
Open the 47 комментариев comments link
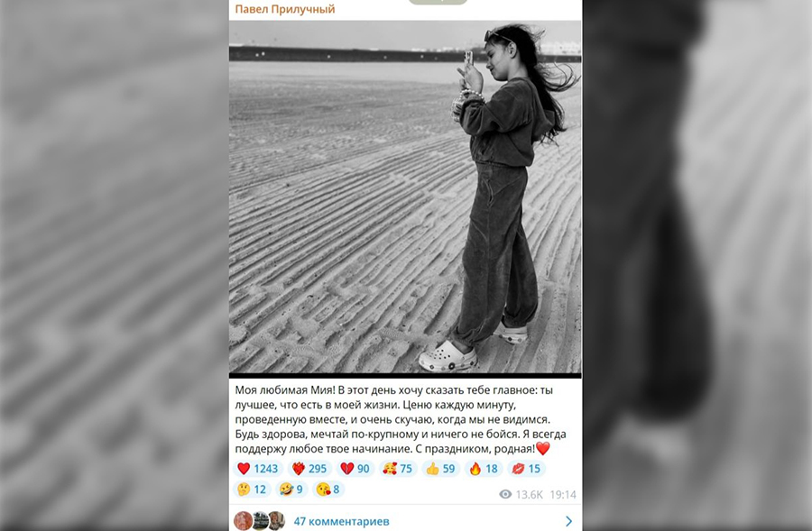pyautogui.click(x=341, y=521)
